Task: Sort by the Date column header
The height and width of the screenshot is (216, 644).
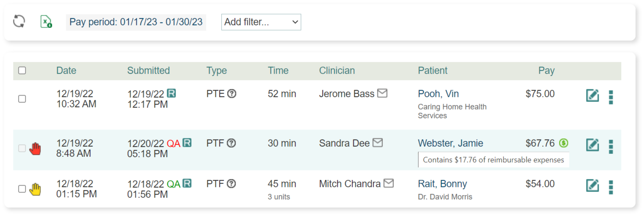Action: point(66,71)
